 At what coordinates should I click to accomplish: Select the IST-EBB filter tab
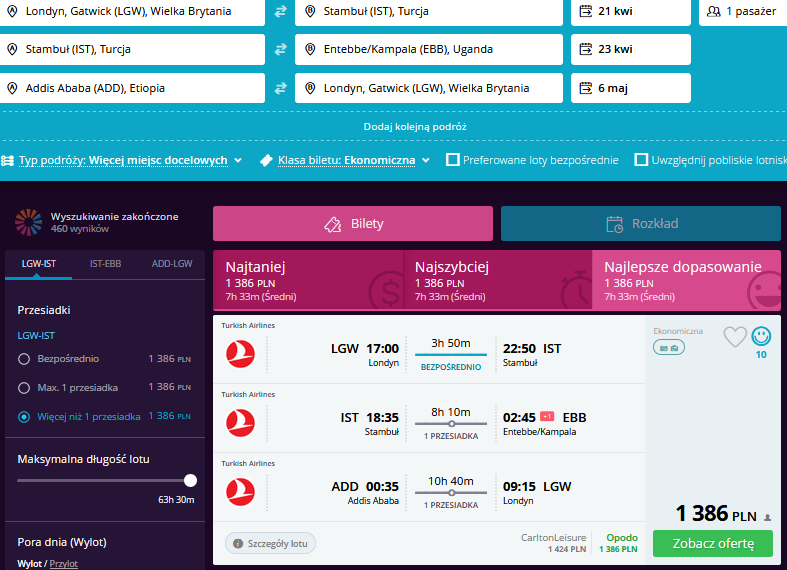[x=105, y=264]
